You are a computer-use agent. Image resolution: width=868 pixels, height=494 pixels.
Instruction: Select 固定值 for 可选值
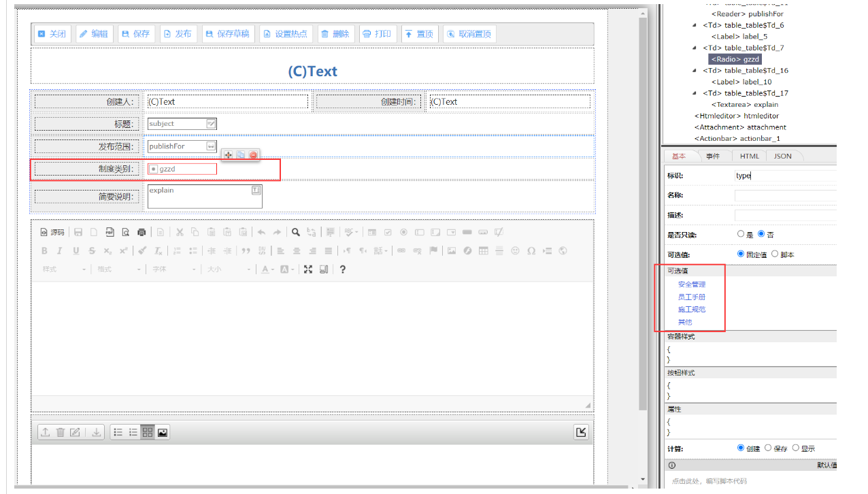[741, 254]
